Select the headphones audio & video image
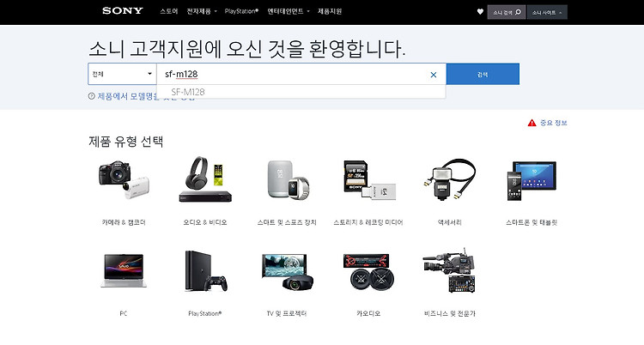 205,179
